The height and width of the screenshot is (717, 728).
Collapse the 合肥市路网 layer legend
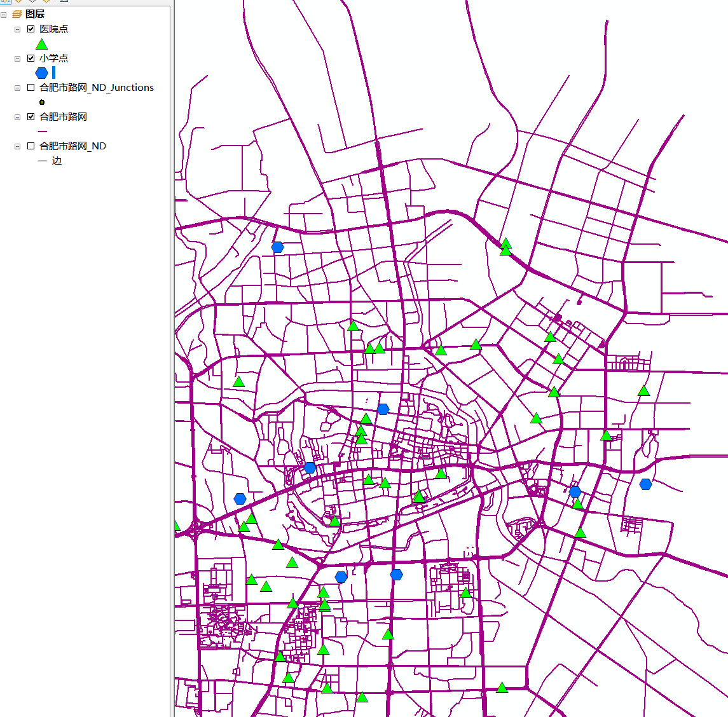(18, 117)
